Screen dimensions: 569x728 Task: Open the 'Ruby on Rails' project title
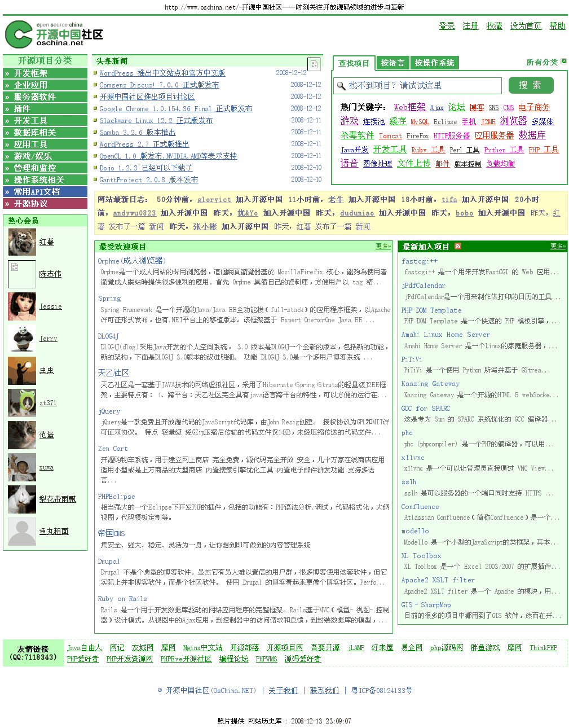coord(122,599)
